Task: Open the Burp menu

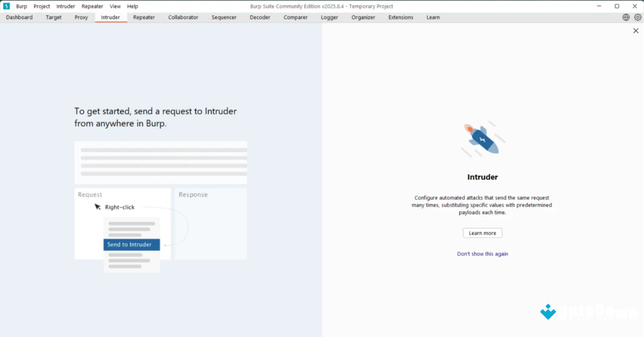Action: 21,6
